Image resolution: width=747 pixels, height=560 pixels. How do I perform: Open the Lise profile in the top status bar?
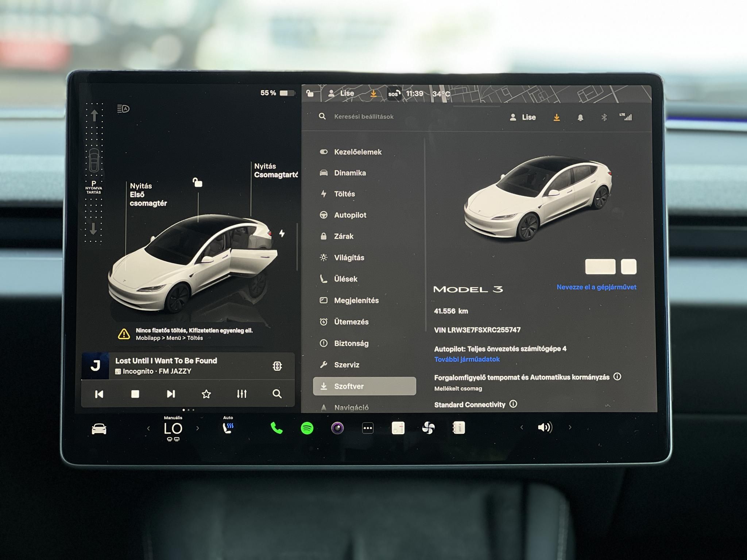click(341, 93)
